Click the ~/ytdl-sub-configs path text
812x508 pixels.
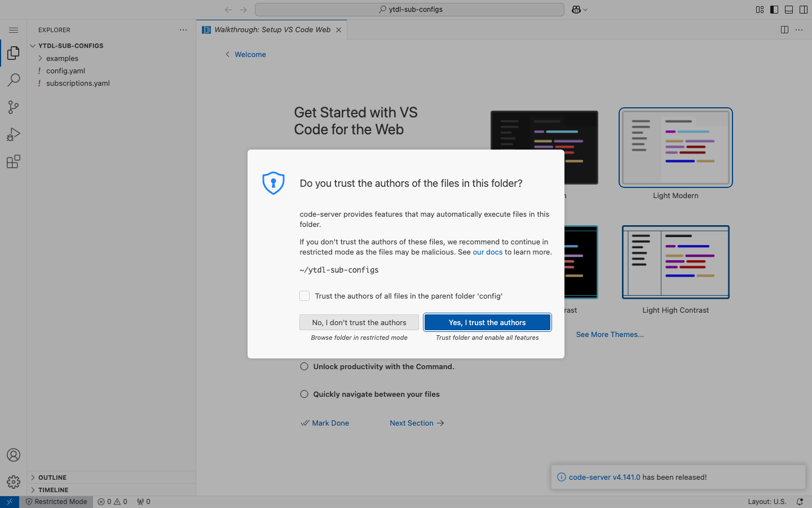(339, 270)
